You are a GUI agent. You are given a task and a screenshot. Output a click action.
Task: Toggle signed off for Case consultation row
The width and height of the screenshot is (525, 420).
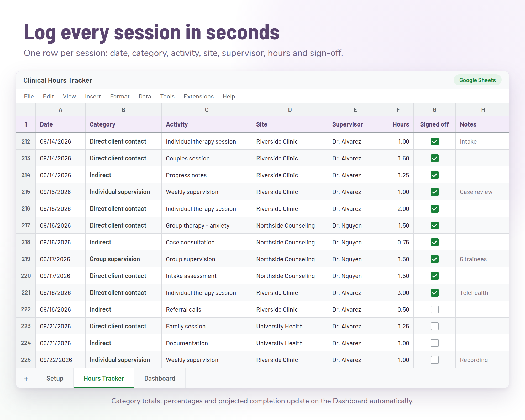click(x=435, y=242)
